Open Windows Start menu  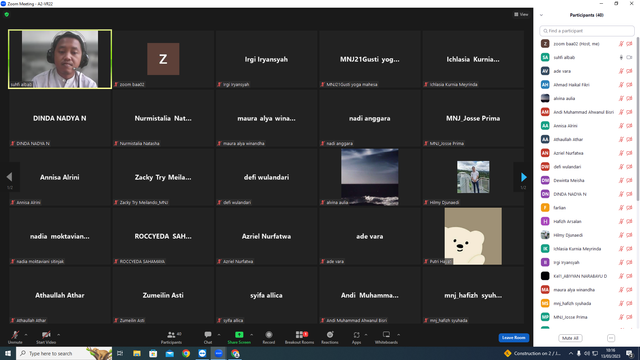[x=8, y=353]
